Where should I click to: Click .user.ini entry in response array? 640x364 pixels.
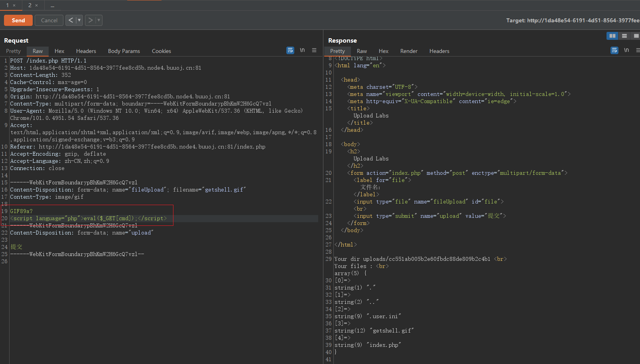[368, 316]
